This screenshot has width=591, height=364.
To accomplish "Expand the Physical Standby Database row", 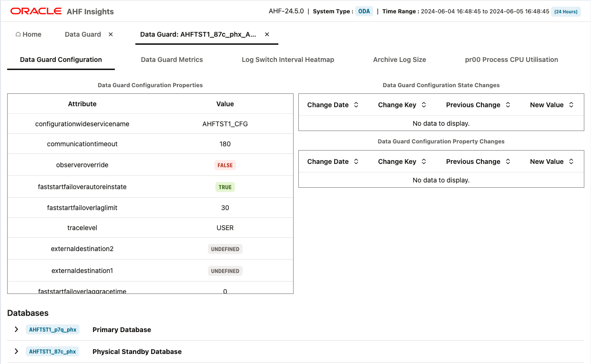I will (16, 351).
